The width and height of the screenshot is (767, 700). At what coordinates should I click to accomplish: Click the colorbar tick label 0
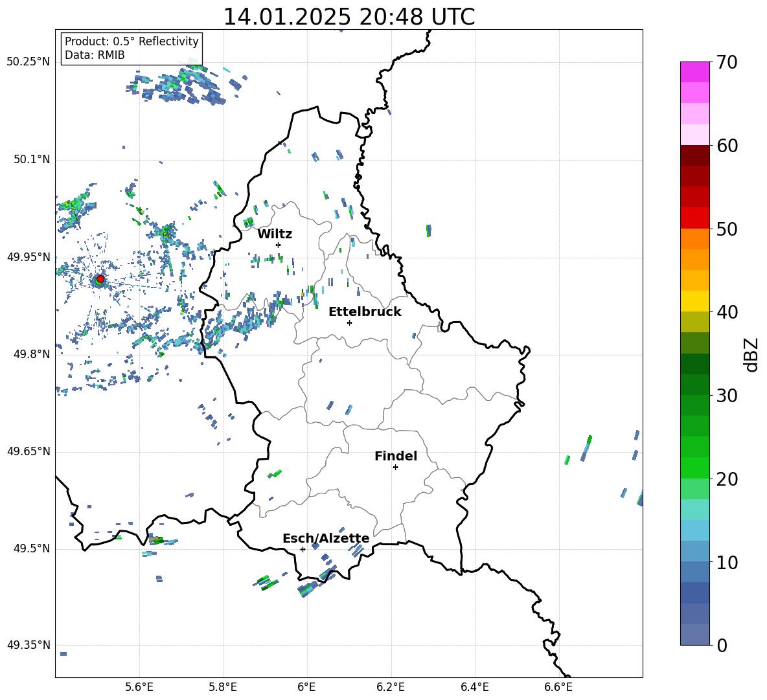(x=722, y=645)
